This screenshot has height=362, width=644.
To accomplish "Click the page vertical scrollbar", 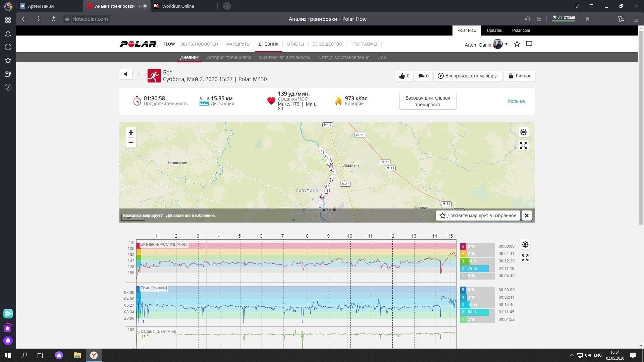I will point(641,127).
